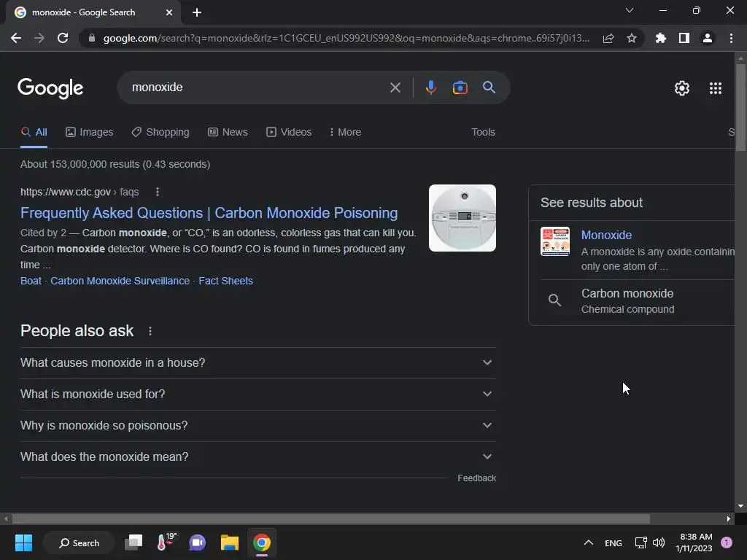The image size is (747, 560).
Task: Open taskbar Search box
Action: pyautogui.click(x=79, y=542)
